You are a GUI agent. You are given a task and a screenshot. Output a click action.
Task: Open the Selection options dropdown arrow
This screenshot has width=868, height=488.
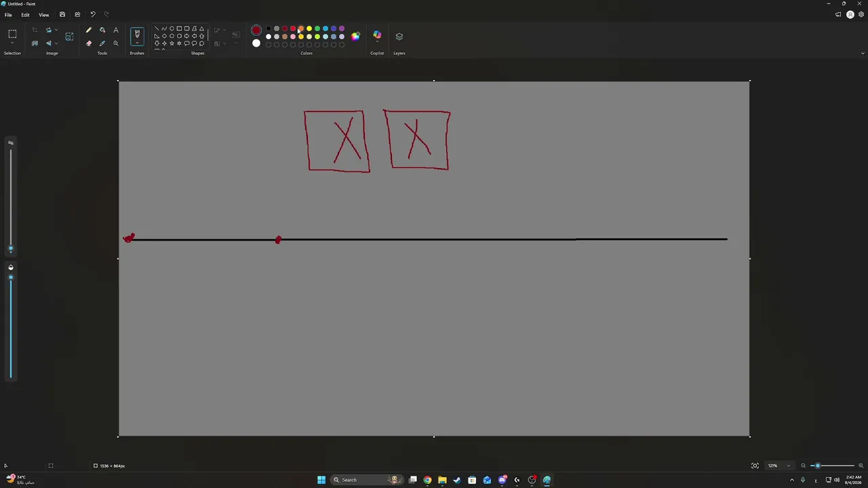click(12, 43)
